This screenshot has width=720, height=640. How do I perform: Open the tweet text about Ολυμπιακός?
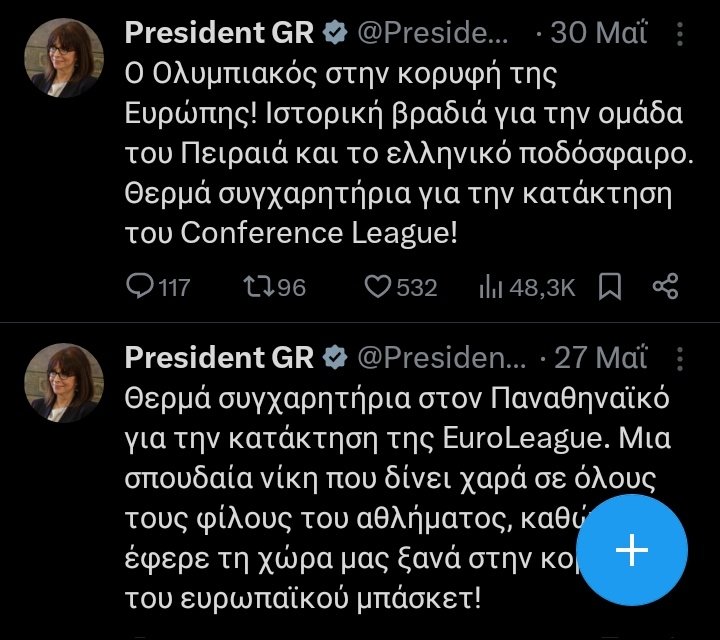point(400,150)
